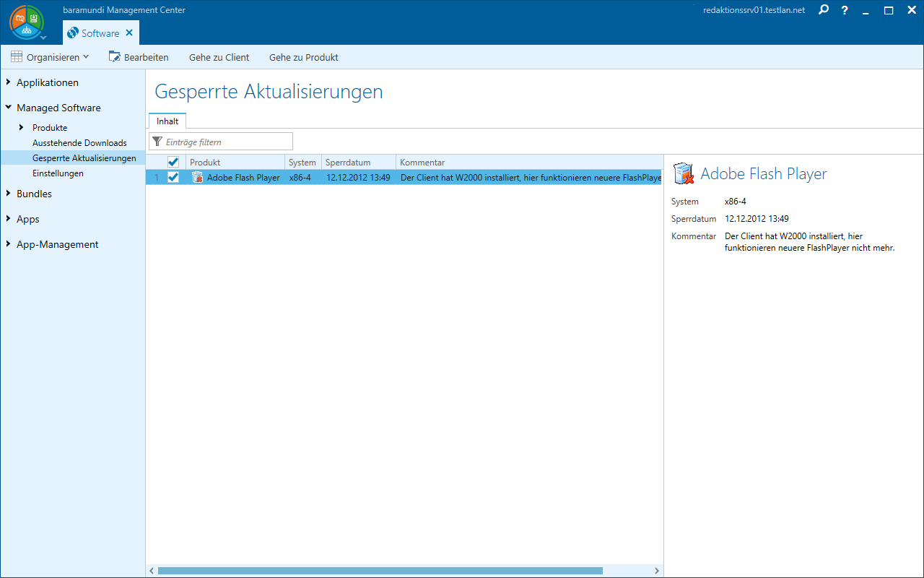This screenshot has width=924, height=578.
Task: Open the Organisieren dropdown menu
Action: [50, 57]
